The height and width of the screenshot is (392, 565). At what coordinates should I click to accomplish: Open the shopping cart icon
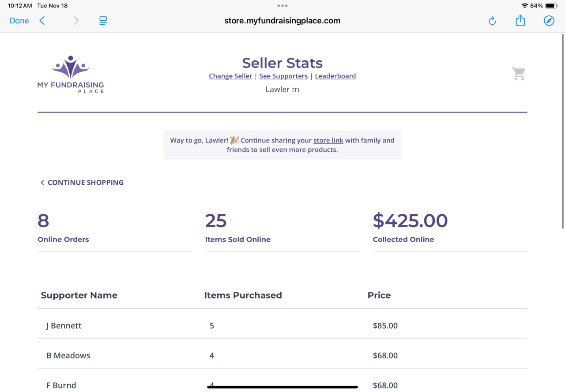(x=519, y=74)
